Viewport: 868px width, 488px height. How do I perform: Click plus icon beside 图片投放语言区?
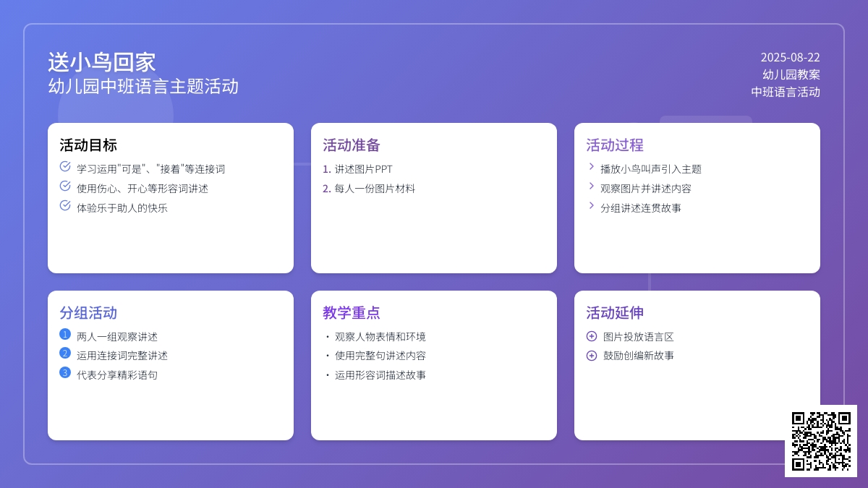coord(592,336)
